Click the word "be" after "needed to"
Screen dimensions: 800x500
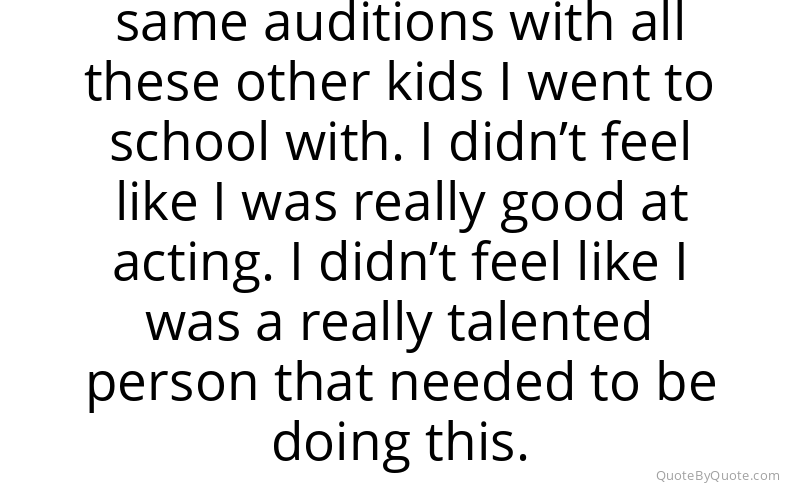click(686, 382)
